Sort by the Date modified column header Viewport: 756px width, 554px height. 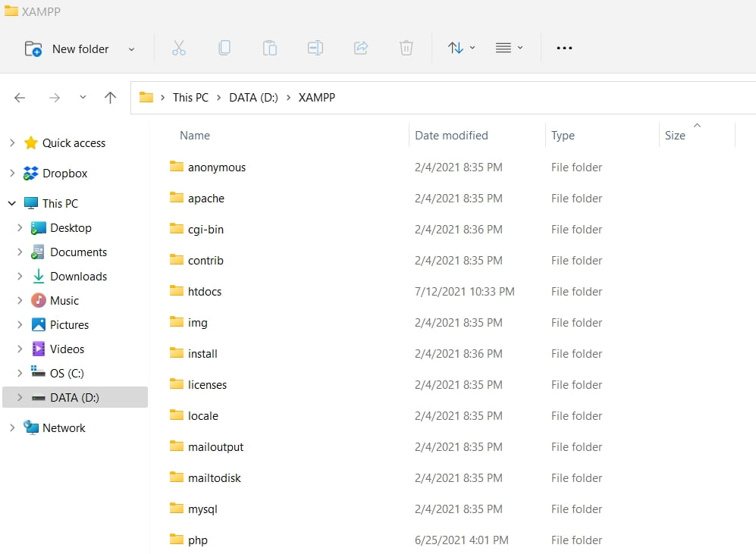(x=451, y=136)
